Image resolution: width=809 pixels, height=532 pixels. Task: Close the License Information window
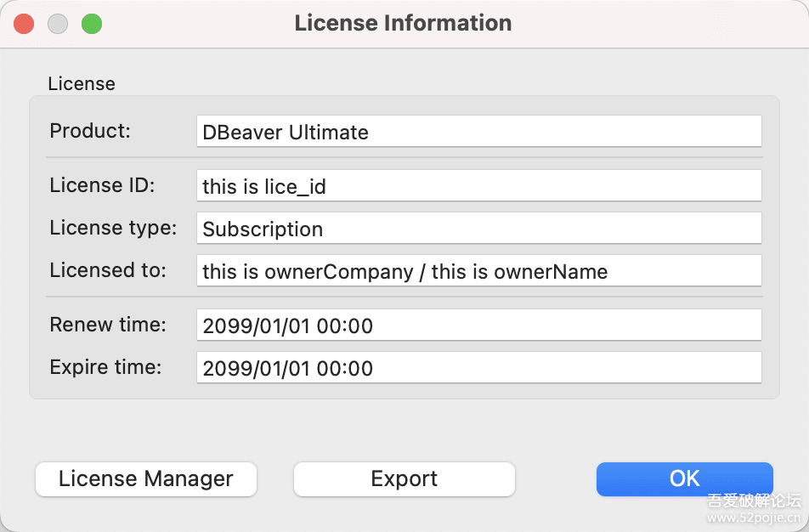tap(24, 24)
